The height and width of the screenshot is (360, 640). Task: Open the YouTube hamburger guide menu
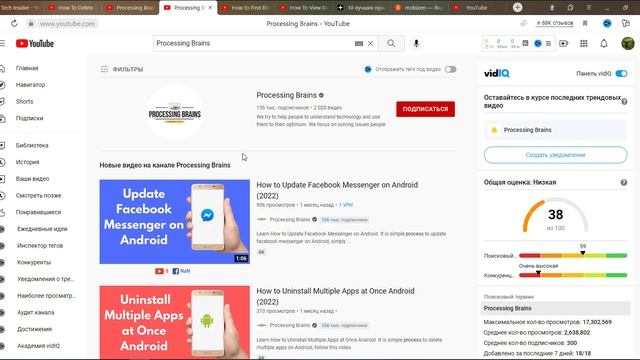[x=2, y=43]
